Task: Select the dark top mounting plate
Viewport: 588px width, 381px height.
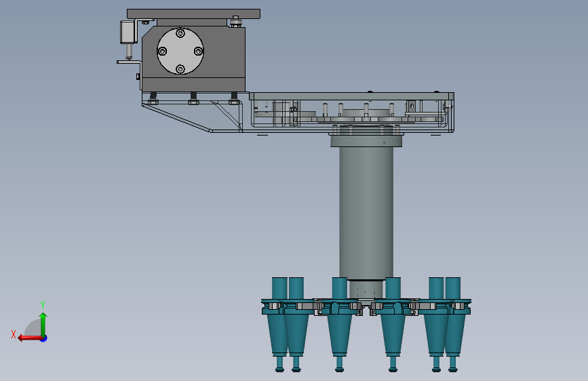Action: coord(193,14)
